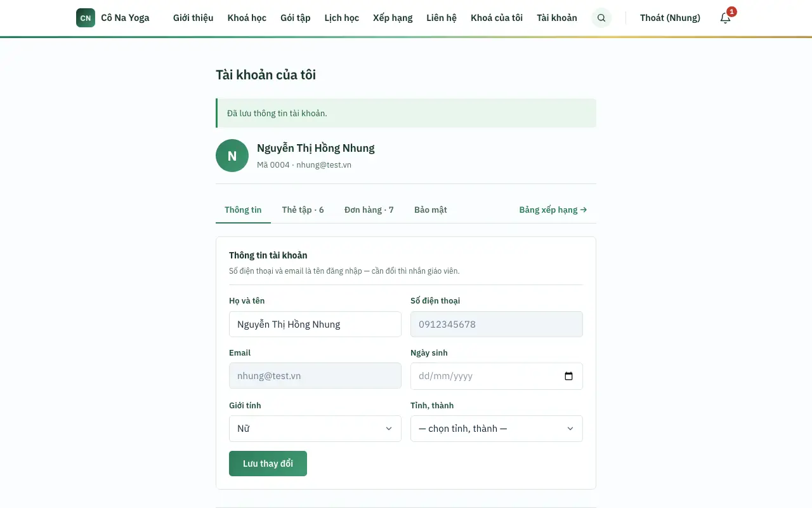This screenshot has height=508, width=812.
Task: Switch to the Thẻ tập · 6 tab
Action: point(303,210)
